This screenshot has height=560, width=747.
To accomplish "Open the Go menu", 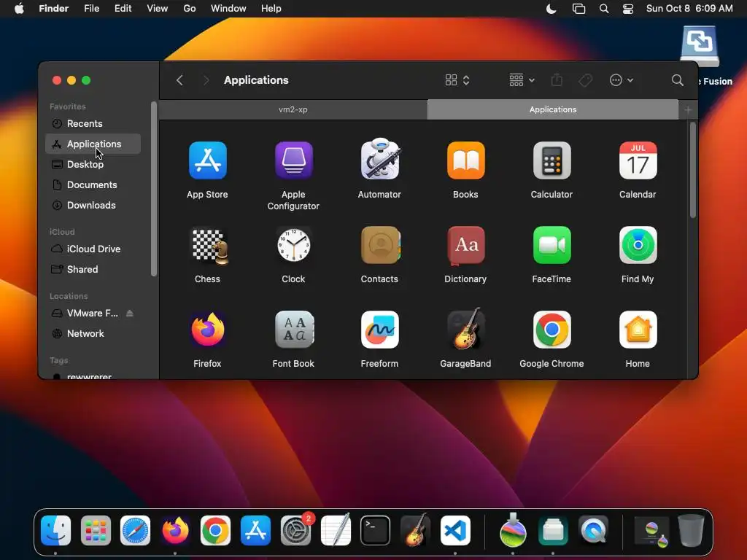I will [x=190, y=9].
